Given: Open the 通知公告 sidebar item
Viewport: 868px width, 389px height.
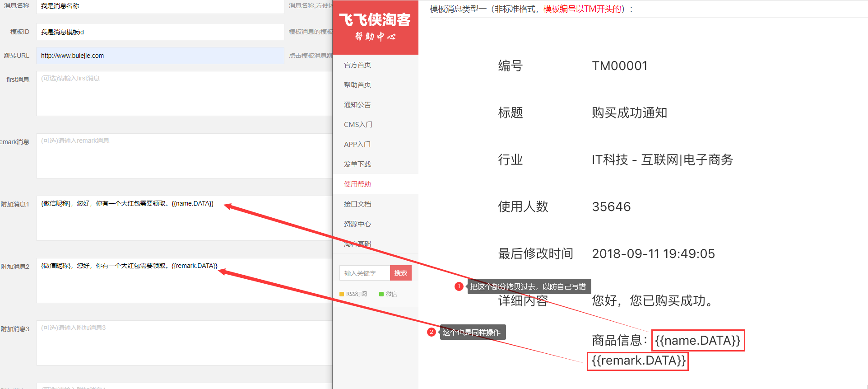Looking at the screenshot, I should [x=357, y=105].
